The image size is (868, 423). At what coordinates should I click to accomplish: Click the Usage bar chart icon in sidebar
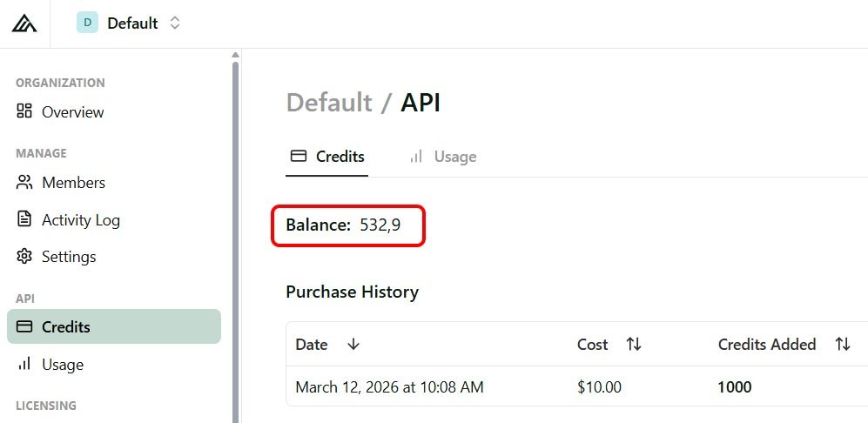tap(24, 364)
